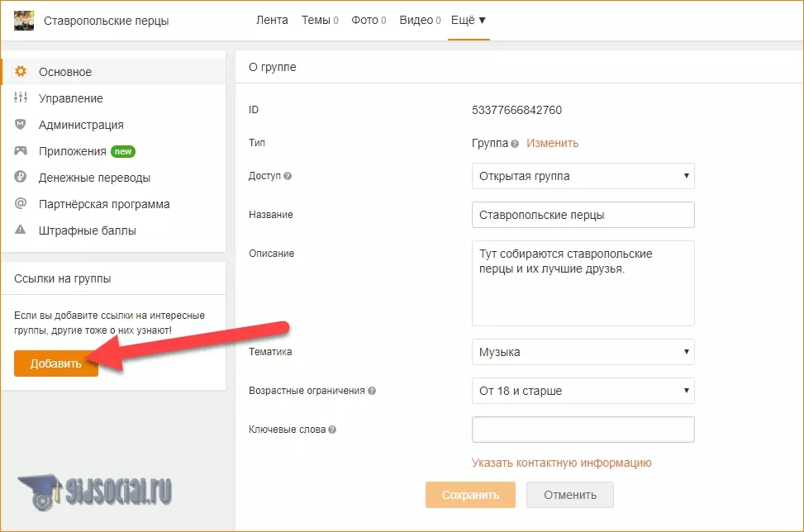804x532 pixels.
Task: Switch to the Лента tab
Action: pos(272,21)
